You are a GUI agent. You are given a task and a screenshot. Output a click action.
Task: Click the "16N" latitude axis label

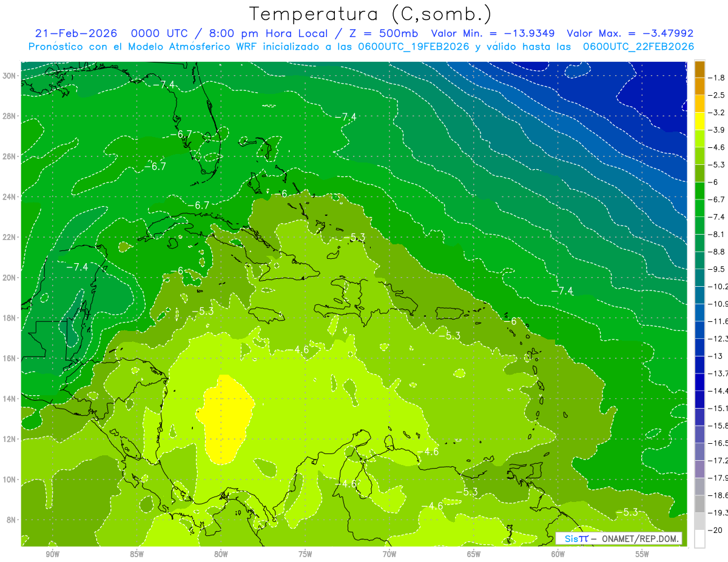click(10, 358)
